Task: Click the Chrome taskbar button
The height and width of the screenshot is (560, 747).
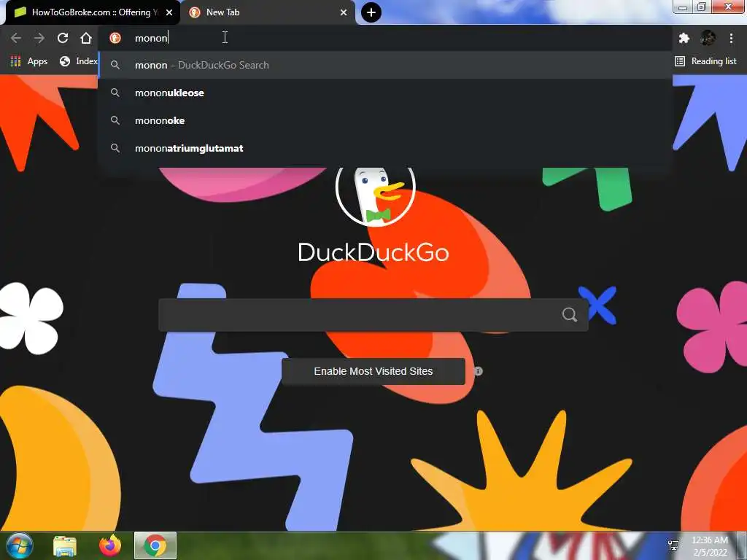Action: point(155,545)
